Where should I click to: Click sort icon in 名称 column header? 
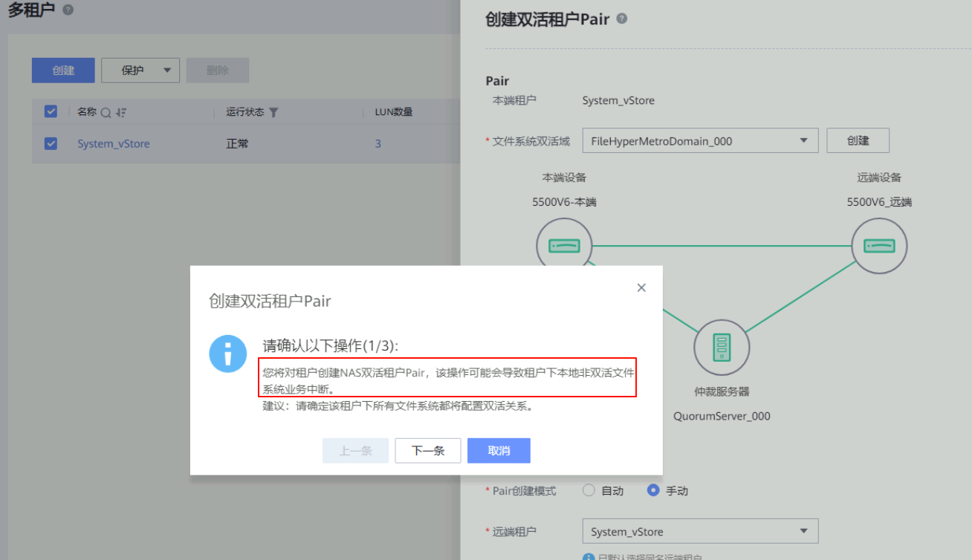point(120,112)
